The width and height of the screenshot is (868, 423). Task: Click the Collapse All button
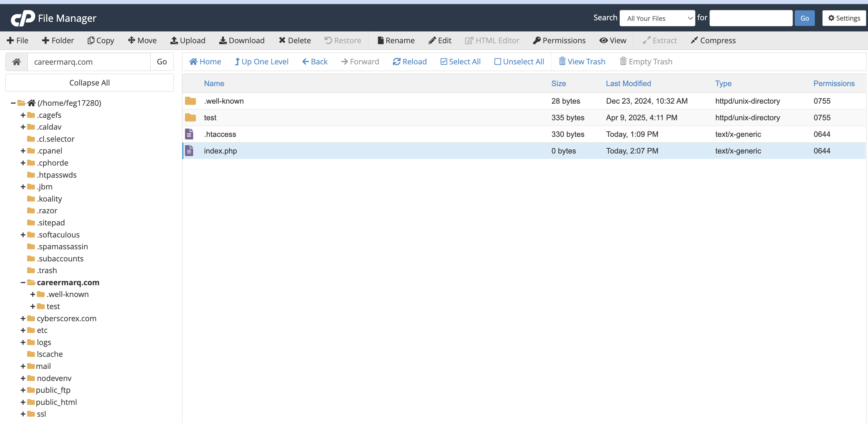[89, 83]
